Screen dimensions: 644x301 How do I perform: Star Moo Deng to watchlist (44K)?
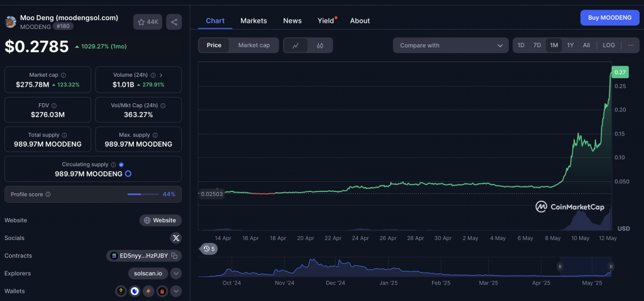[148, 22]
